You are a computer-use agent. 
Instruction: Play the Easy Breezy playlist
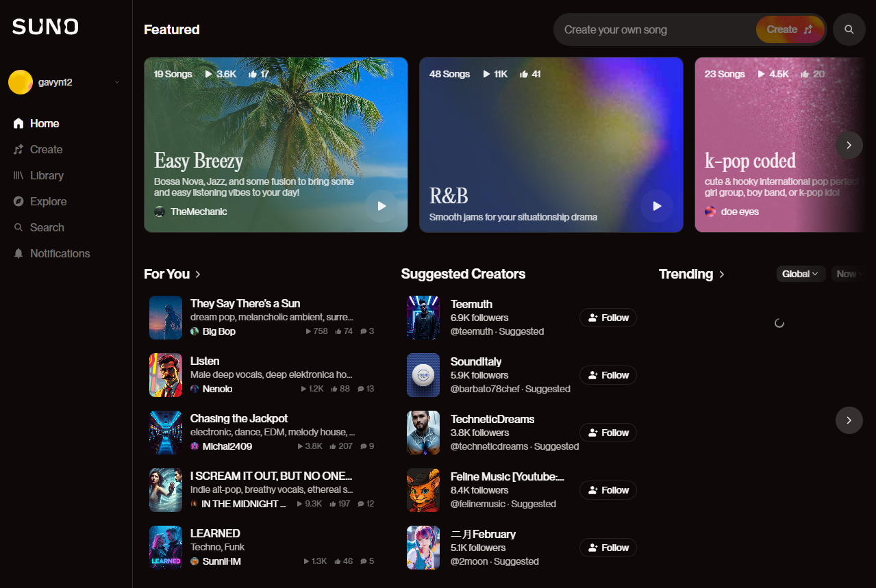point(381,206)
